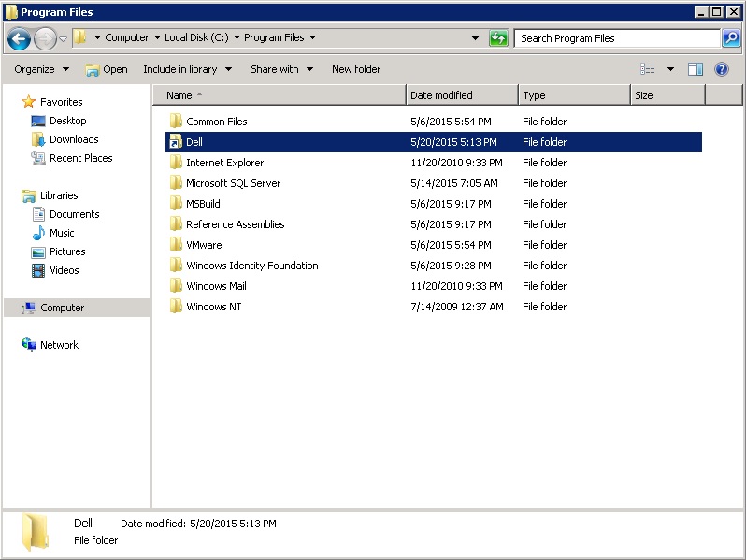
Task: Click the Back navigation arrow button
Action: click(x=19, y=38)
